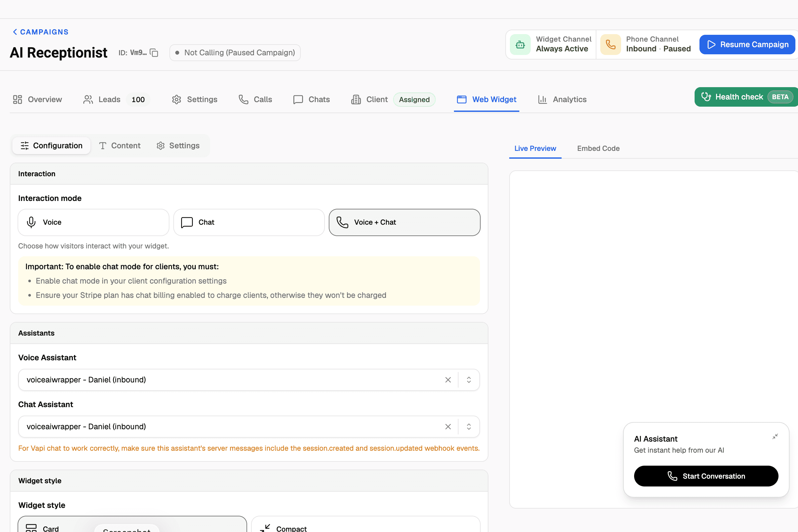This screenshot has height=532, width=798.
Task: Click the Content text icon
Action: click(103, 146)
